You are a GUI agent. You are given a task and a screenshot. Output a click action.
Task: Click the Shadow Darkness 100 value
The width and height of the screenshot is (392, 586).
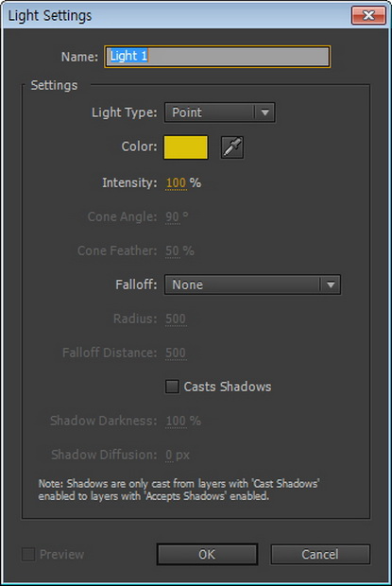click(x=176, y=421)
